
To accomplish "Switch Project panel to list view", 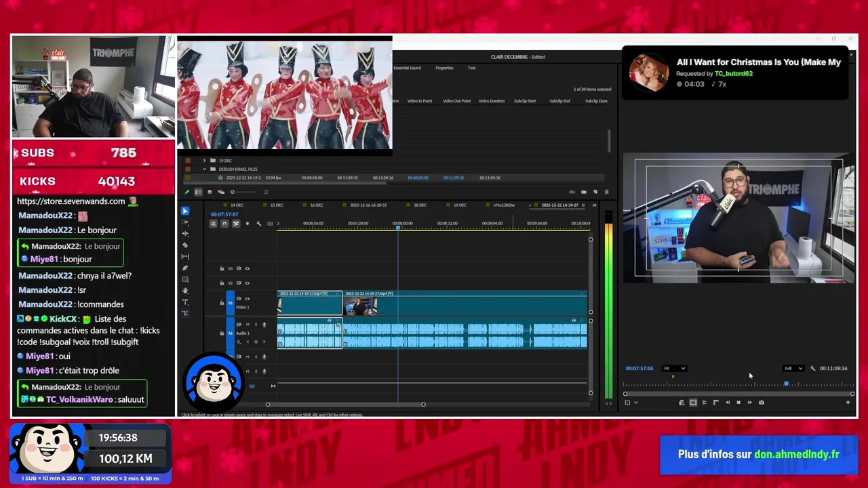I will (198, 192).
